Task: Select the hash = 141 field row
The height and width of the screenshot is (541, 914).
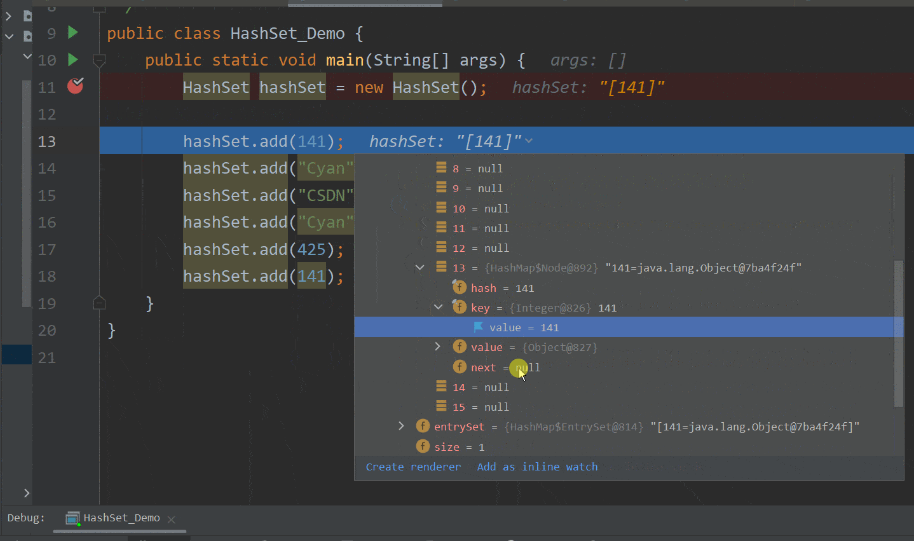Action: [x=624, y=288]
